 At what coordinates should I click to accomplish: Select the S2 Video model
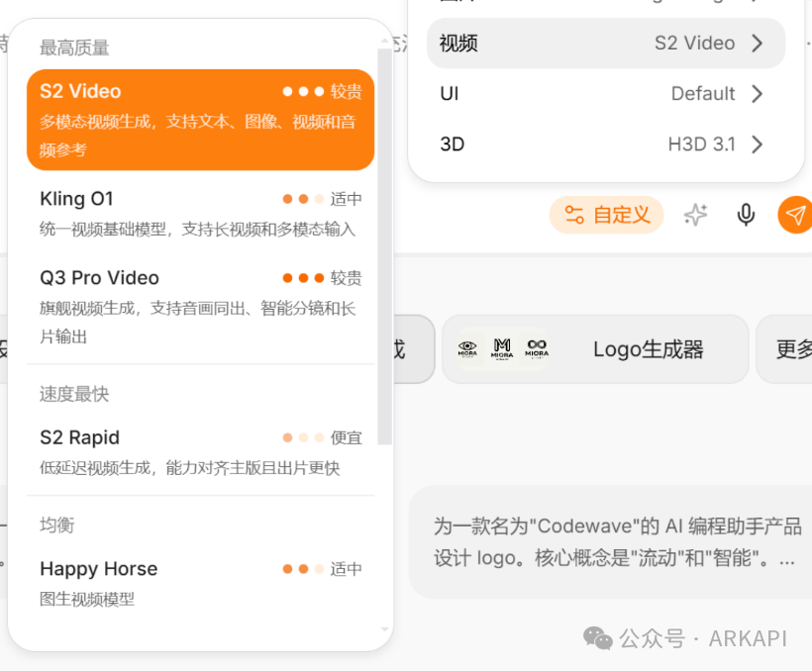pyautogui.click(x=200, y=120)
